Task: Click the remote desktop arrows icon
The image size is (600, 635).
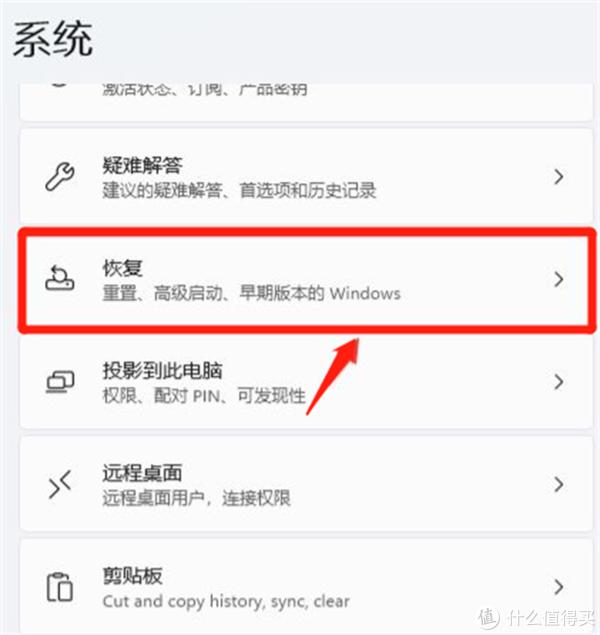Action: (60, 484)
